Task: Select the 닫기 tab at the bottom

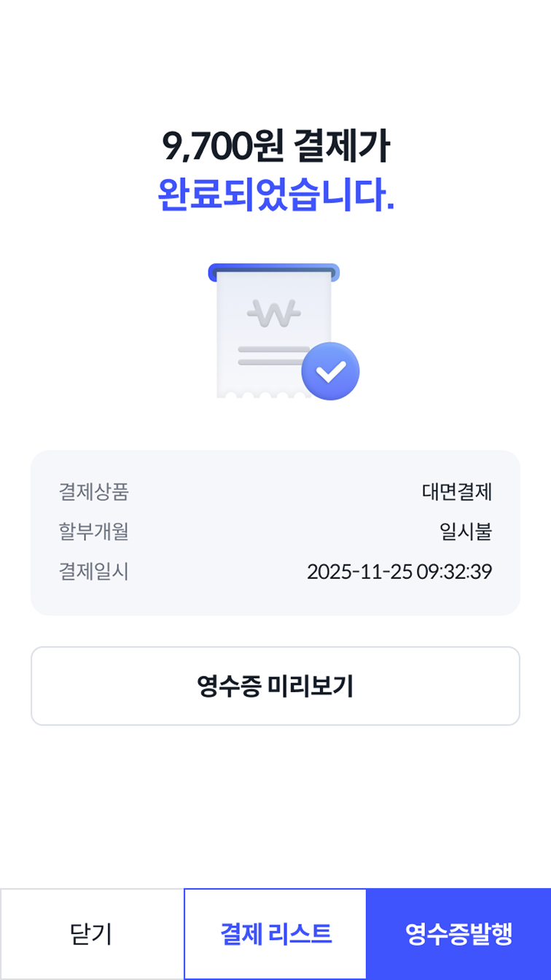Action: click(92, 933)
